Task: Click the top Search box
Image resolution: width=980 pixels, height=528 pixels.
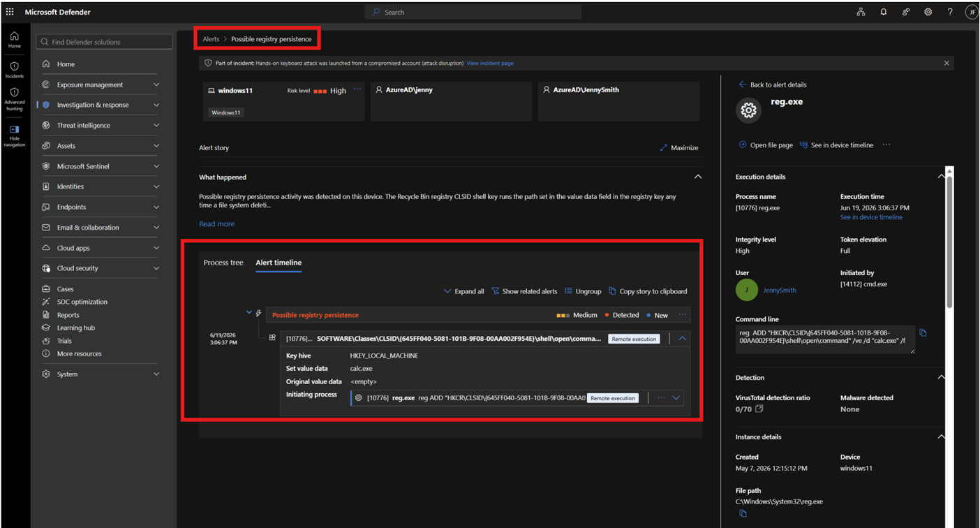Action: coord(473,12)
